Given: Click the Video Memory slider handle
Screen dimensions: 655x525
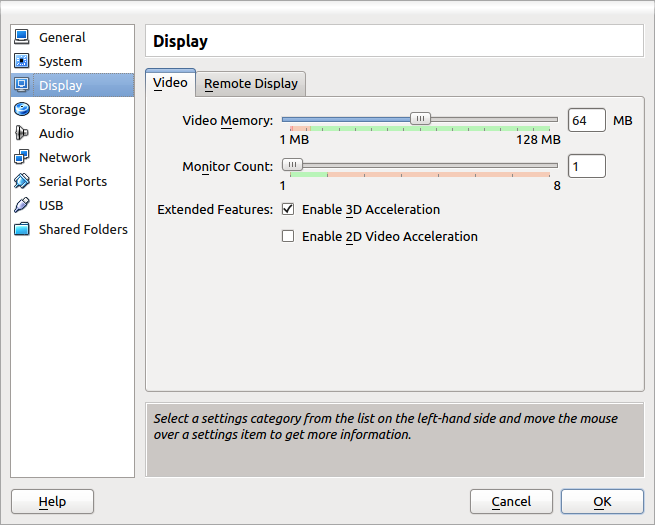Looking at the screenshot, I should (420, 119).
